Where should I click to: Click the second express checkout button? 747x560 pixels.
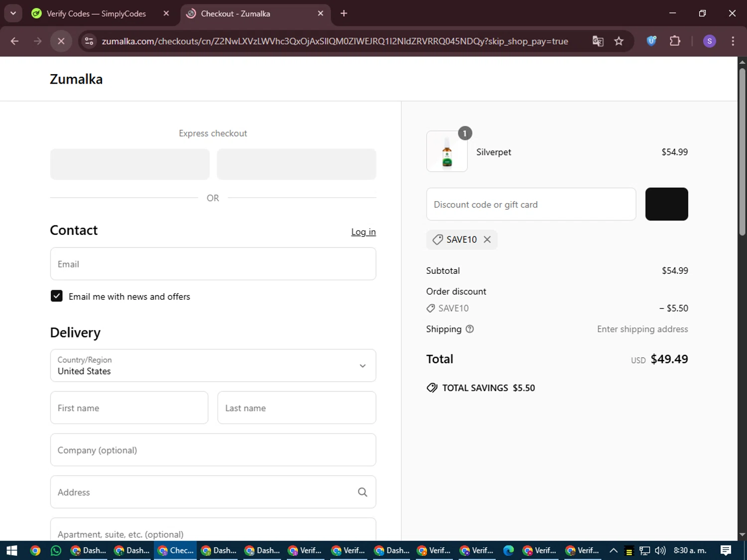296,164
